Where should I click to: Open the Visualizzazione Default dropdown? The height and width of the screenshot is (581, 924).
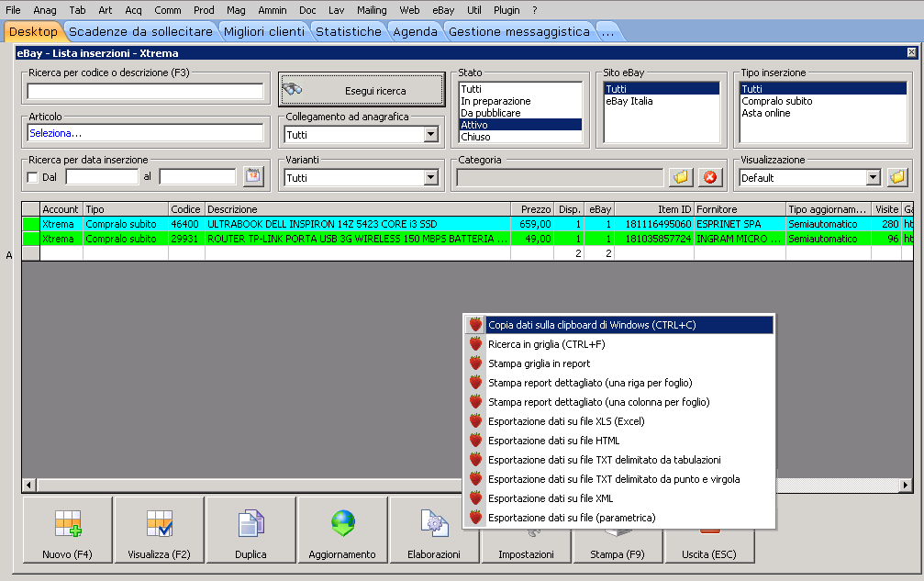pyautogui.click(x=873, y=178)
